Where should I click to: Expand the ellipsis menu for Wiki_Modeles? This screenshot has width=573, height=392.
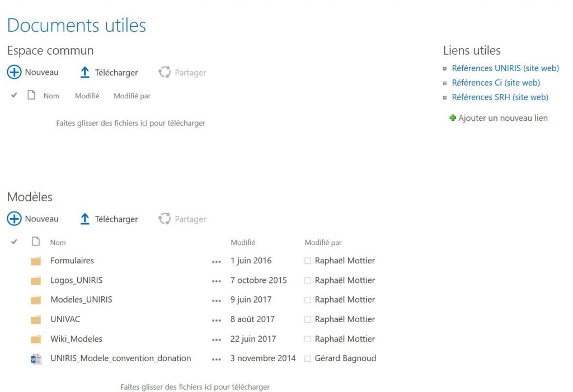pos(217,339)
